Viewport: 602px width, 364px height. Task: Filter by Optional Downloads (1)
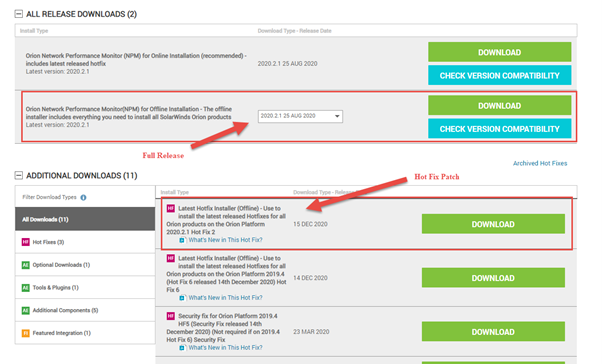(x=85, y=265)
